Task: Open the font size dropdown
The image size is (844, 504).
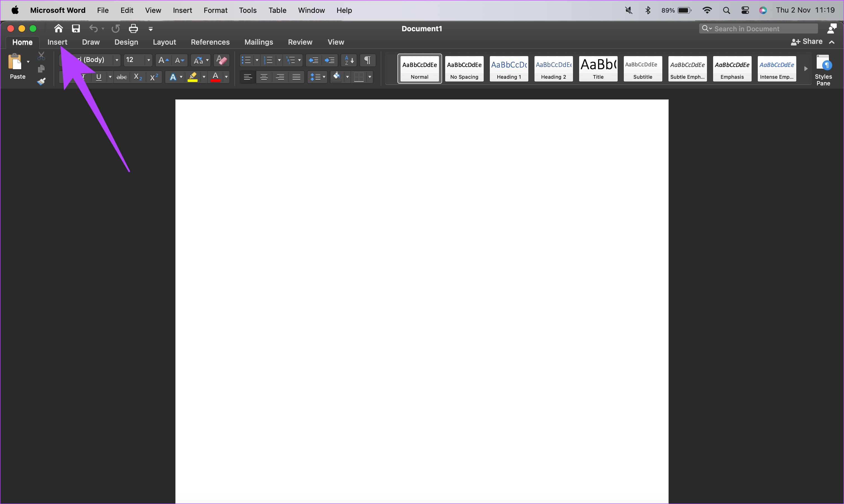Action: [148, 60]
